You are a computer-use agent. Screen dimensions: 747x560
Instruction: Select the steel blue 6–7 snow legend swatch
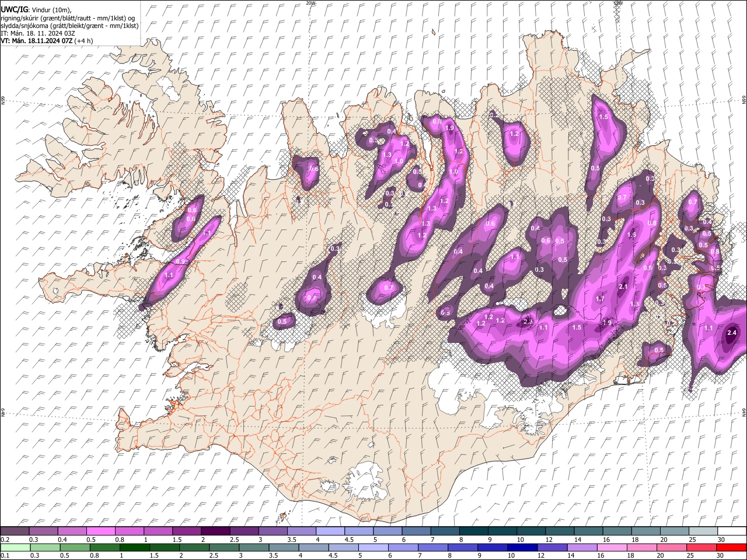click(x=416, y=531)
